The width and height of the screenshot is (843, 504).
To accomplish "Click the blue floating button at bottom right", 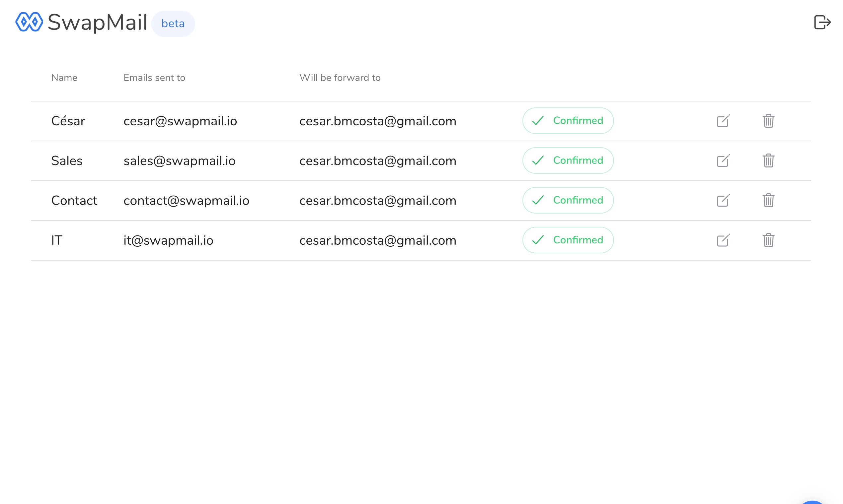I will tap(812, 502).
